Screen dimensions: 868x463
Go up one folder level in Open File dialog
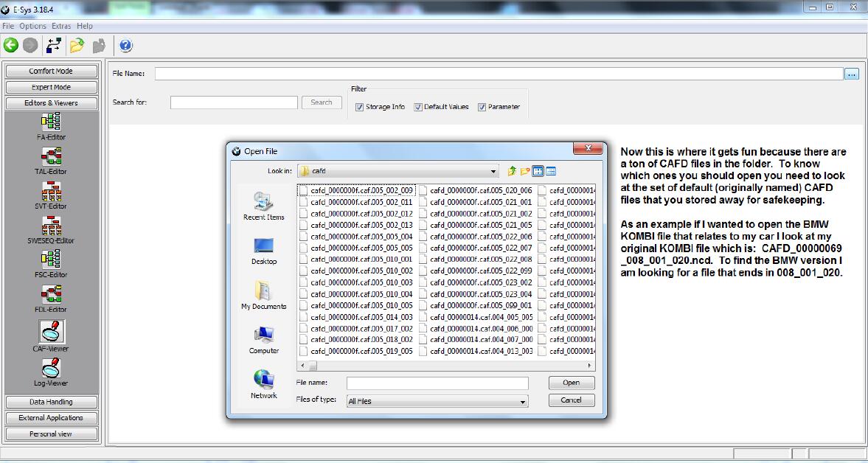512,172
